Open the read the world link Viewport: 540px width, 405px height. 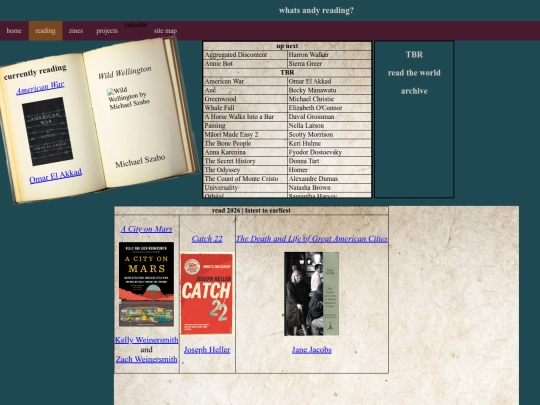[414, 73]
